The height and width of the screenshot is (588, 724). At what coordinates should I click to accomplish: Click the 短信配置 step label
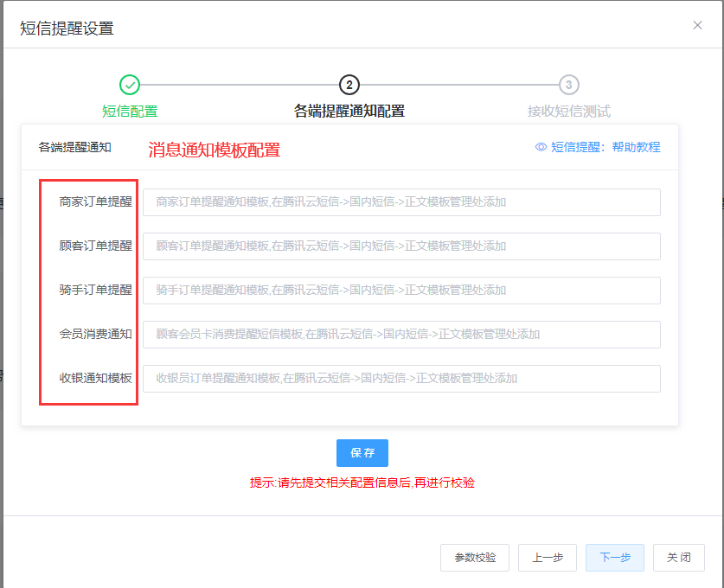[x=130, y=112]
